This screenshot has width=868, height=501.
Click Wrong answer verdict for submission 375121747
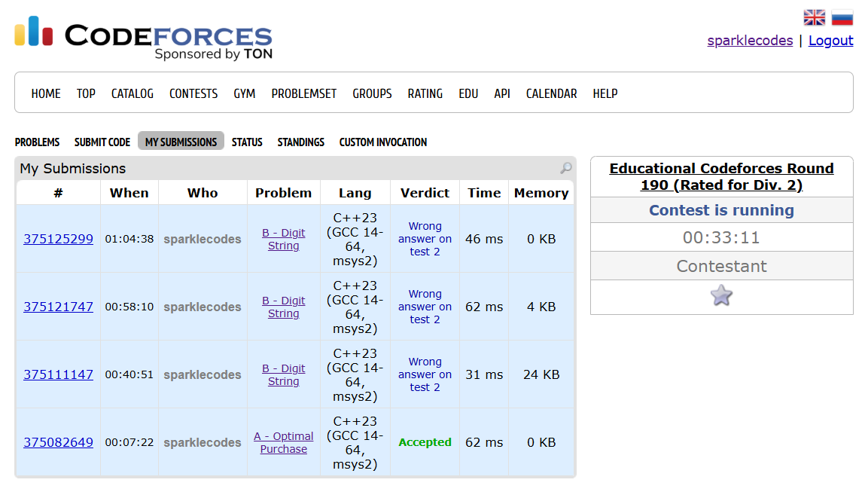tap(425, 307)
